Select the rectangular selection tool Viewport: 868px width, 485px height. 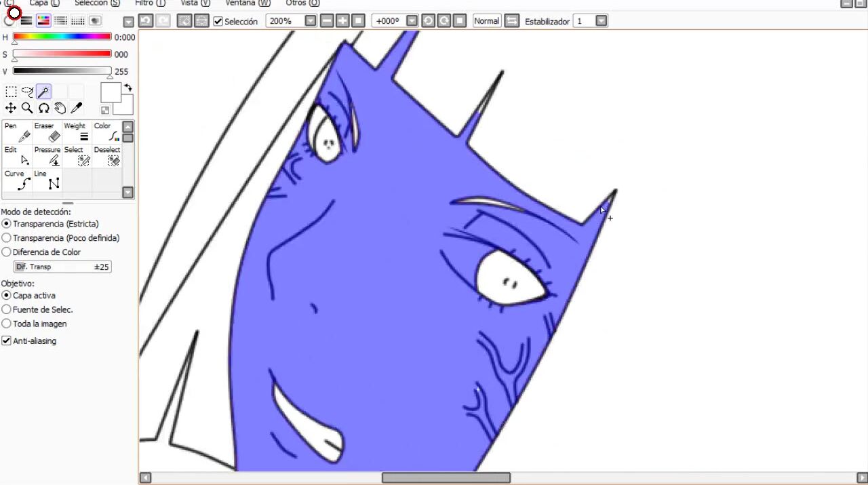[11, 92]
